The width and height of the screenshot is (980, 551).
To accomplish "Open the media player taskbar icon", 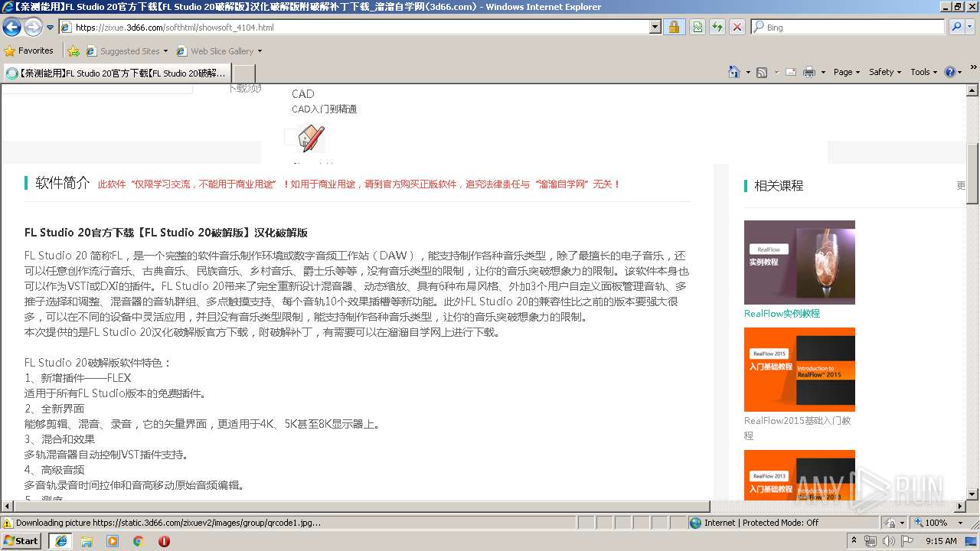I will (113, 541).
